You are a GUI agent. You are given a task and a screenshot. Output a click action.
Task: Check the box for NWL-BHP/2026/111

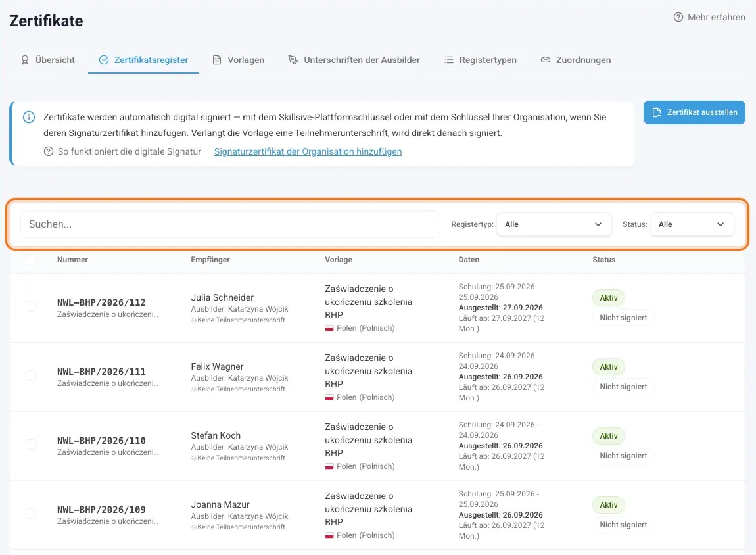[x=31, y=375]
